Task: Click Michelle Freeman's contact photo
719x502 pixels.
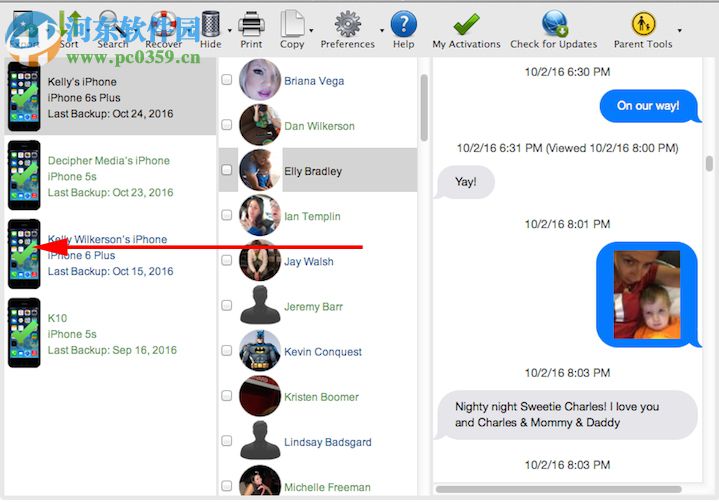Action: pos(260,480)
